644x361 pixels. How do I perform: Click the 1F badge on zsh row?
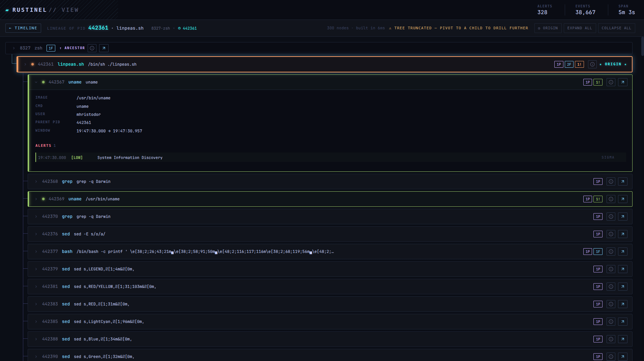(x=51, y=48)
